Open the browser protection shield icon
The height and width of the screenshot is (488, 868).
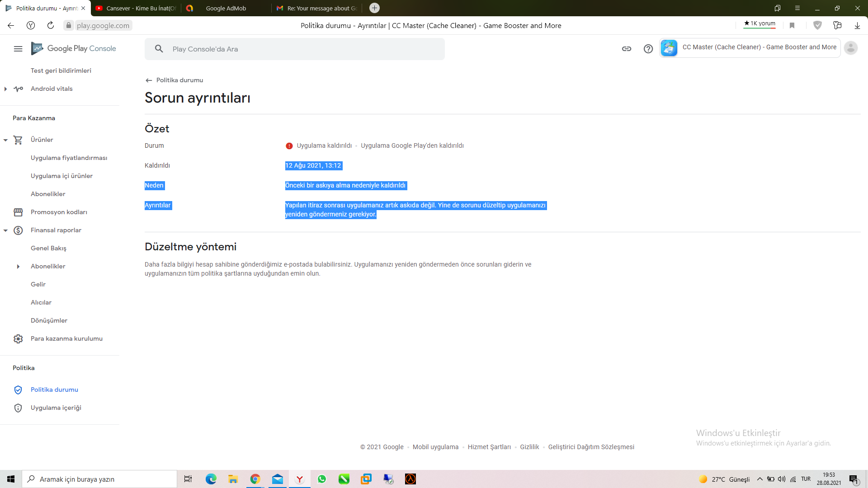point(817,25)
